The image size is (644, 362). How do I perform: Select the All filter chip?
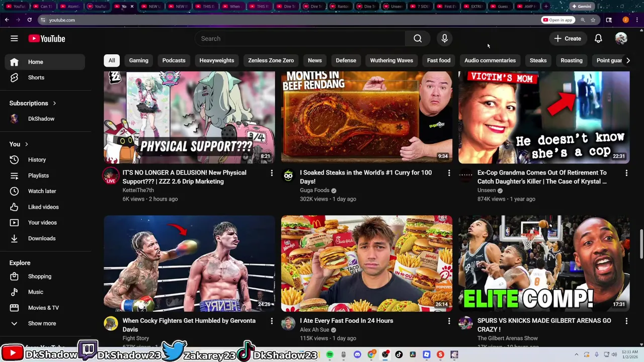click(112, 60)
